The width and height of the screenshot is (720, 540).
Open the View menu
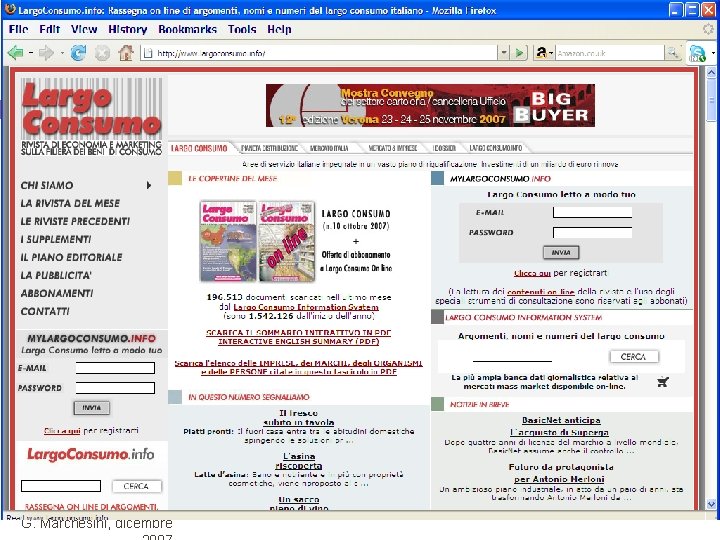pyautogui.click(x=84, y=29)
